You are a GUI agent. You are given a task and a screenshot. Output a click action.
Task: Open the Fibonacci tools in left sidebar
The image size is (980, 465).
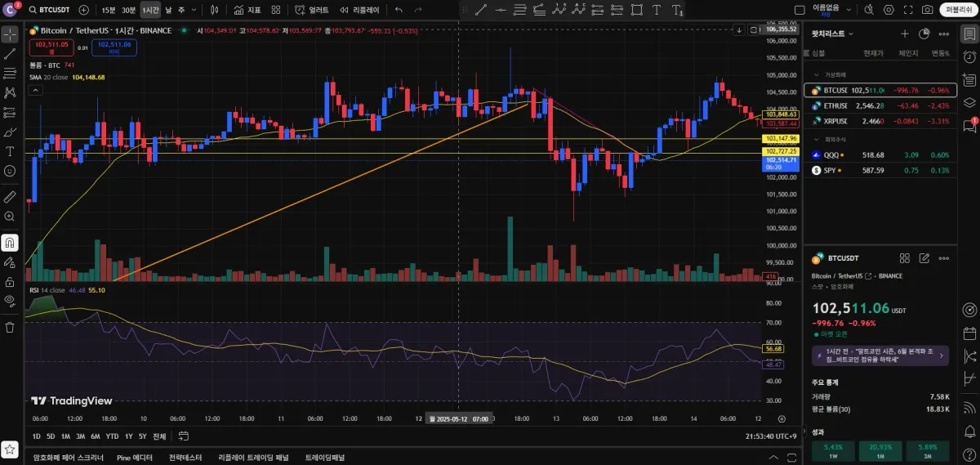click(10, 74)
